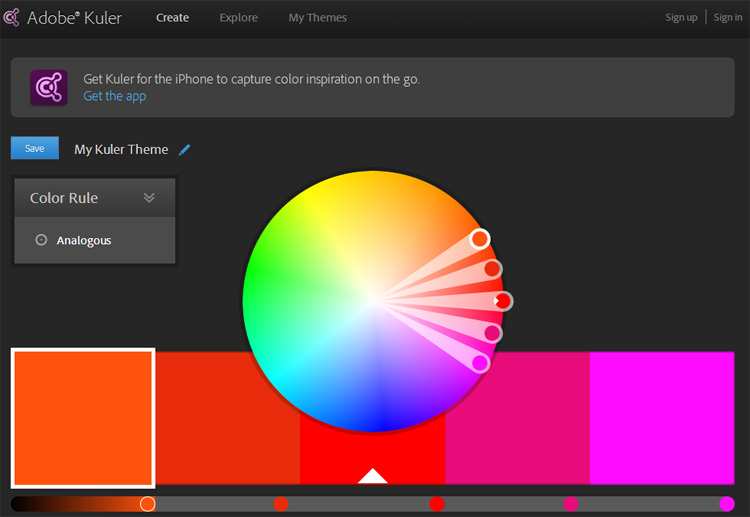
Task: Click the red-orange slider knob
Action: 281,504
